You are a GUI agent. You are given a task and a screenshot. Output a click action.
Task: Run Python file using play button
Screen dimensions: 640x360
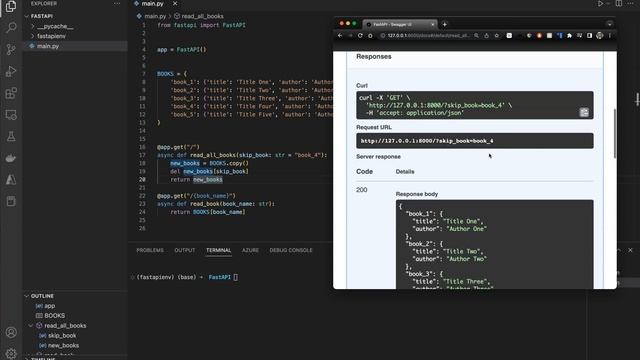(600, 4)
